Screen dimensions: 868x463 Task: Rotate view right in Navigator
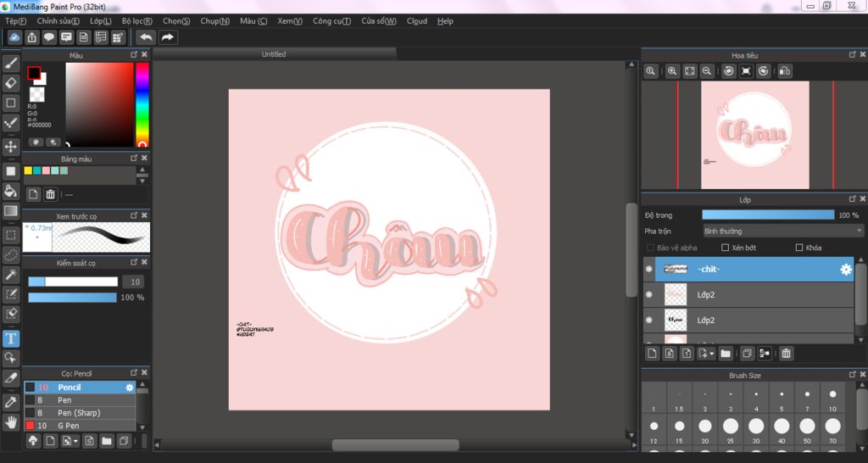(x=763, y=71)
